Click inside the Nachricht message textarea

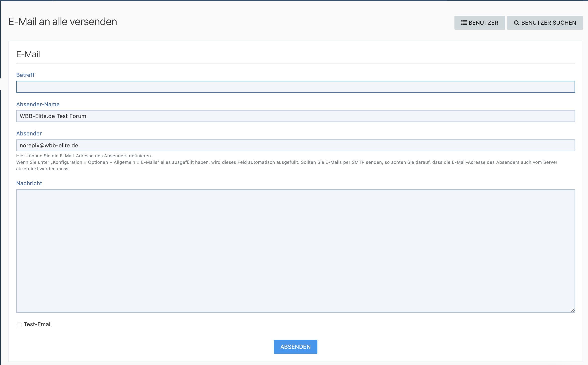click(x=295, y=251)
